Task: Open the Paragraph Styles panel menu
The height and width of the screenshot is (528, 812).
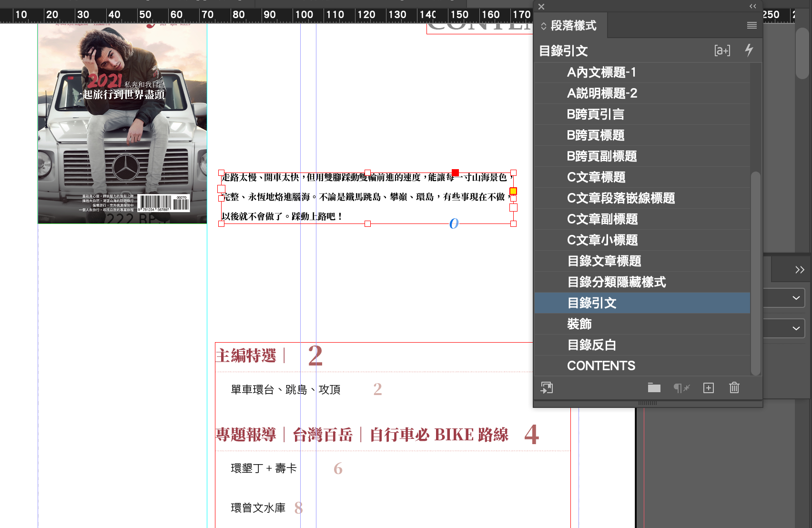Action: pos(751,26)
